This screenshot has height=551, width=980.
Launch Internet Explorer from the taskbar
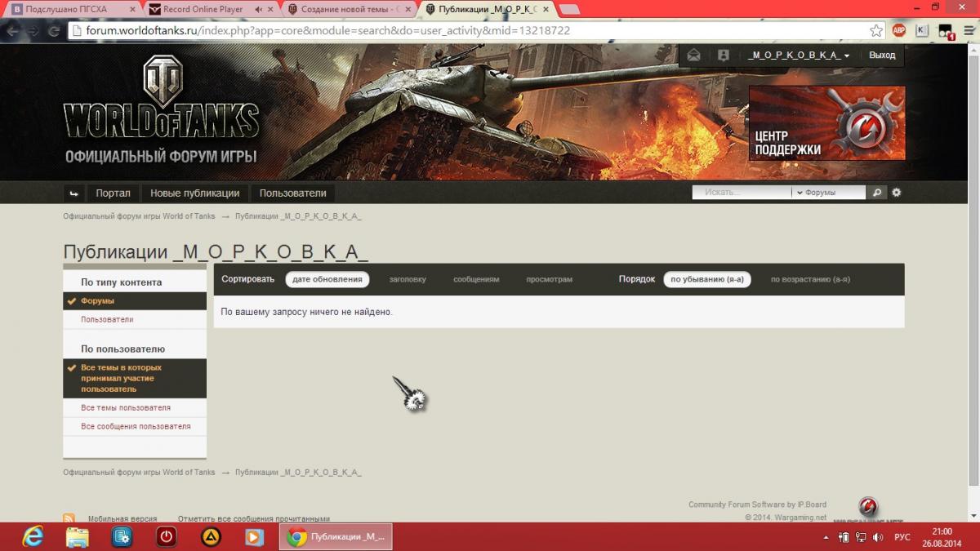(x=33, y=536)
